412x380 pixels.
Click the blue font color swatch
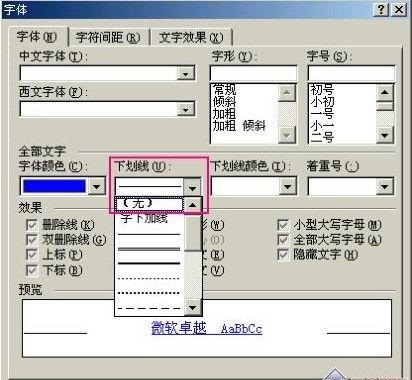point(54,186)
